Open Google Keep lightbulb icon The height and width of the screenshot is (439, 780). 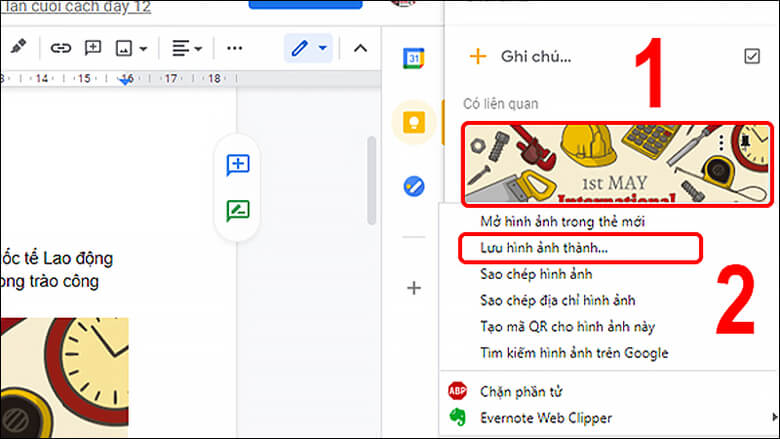coord(413,121)
